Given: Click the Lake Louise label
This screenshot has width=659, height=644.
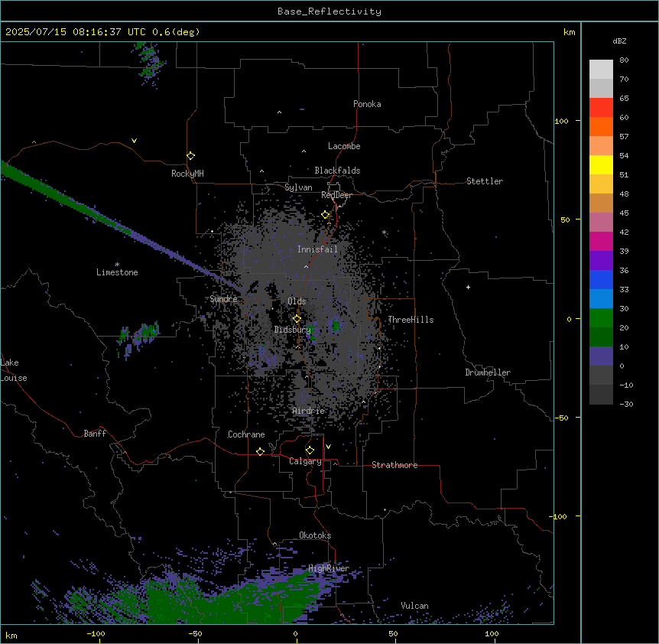Looking at the screenshot, I should (14, 370).
